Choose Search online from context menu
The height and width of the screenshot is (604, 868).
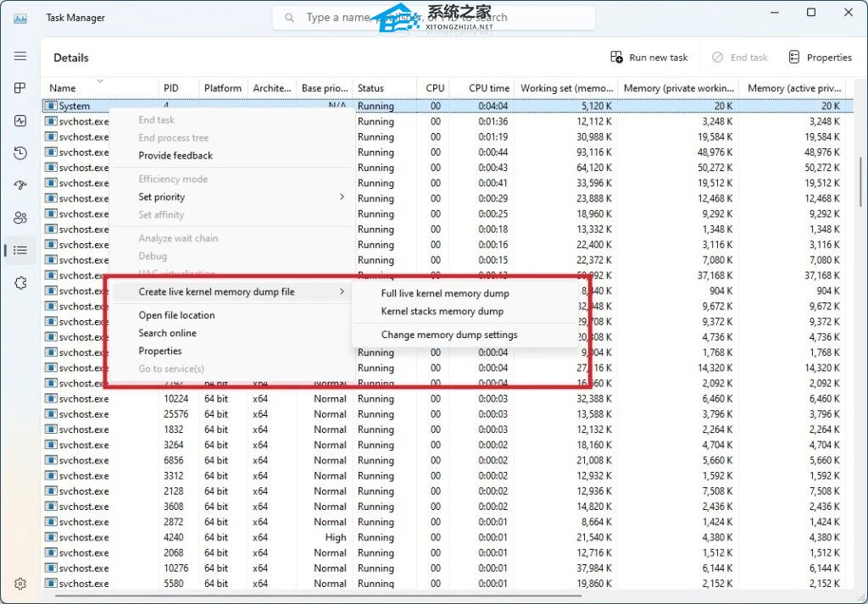pyautogui.click(x=167, y=333)
